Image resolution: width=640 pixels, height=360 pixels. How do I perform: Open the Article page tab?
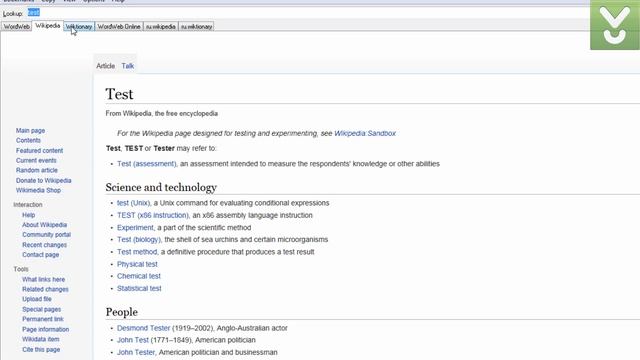coord(105,66)
